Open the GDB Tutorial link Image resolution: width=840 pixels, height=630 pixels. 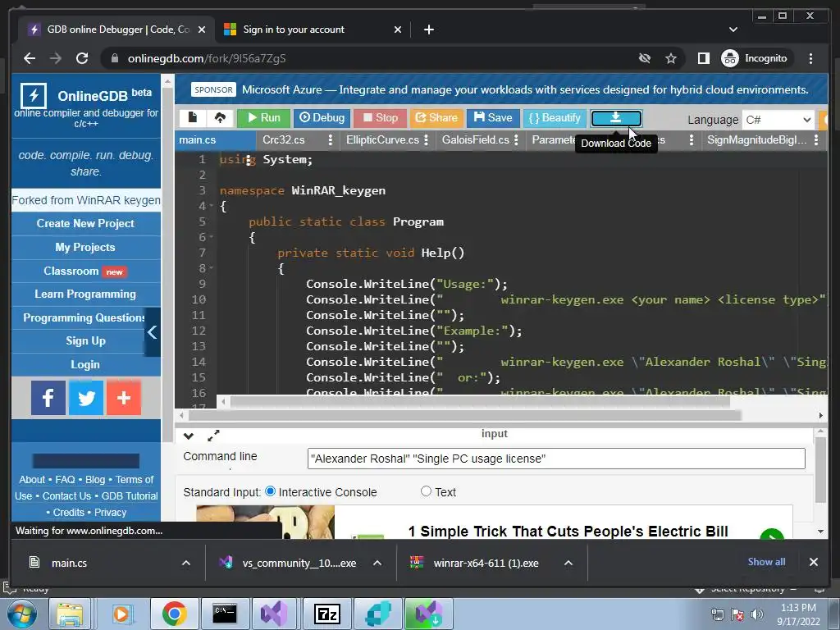tap(130, 496)
